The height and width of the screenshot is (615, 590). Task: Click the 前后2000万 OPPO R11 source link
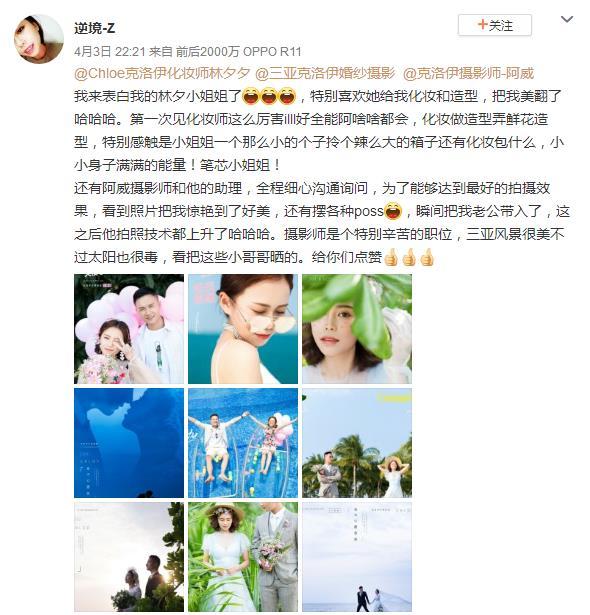pyautogui.click(x=239, y=51)
